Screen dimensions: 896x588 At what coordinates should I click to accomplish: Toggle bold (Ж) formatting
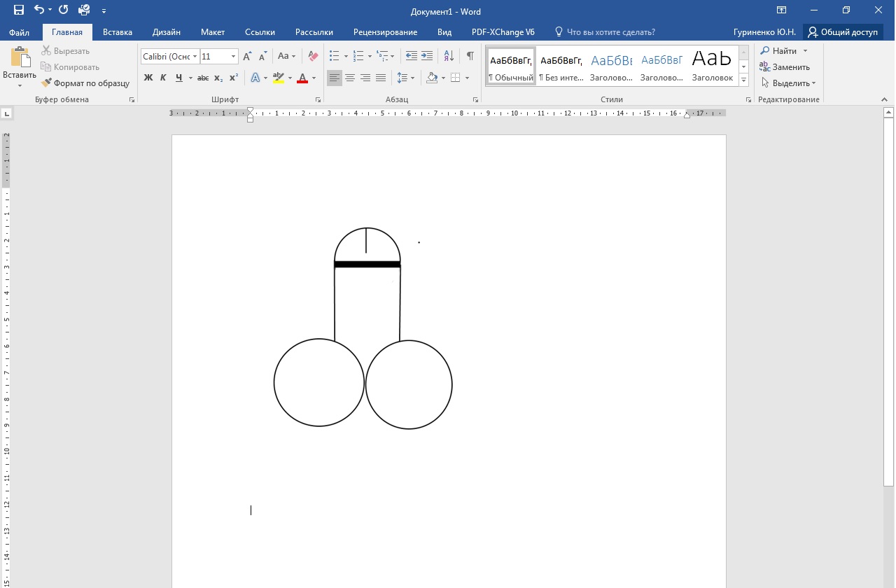coord(148,78)
